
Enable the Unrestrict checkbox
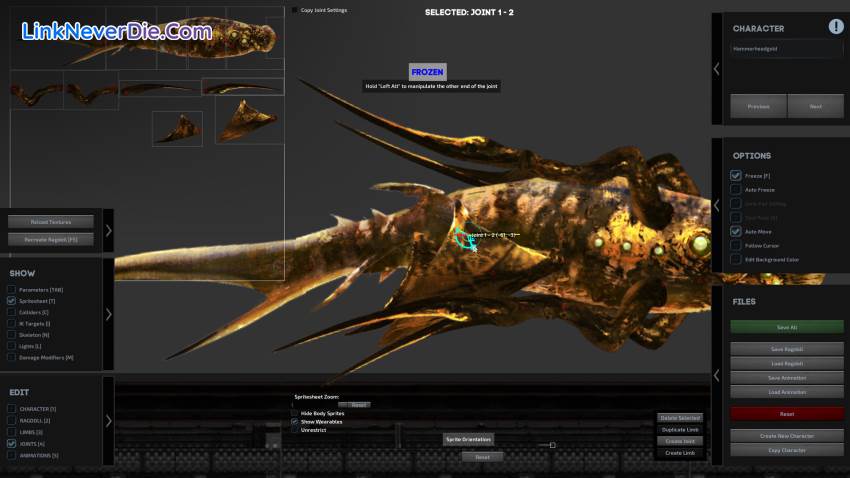coord(294,430)
